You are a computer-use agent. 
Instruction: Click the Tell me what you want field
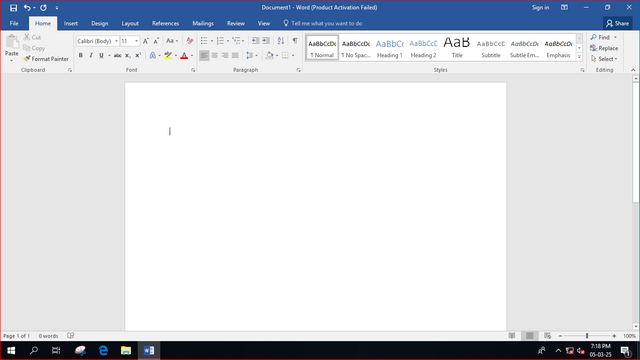[x=322, y=23]
